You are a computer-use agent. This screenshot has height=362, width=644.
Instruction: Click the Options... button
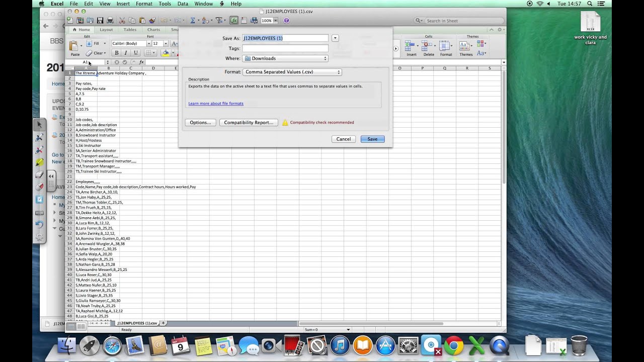click(x=200, y=123)
